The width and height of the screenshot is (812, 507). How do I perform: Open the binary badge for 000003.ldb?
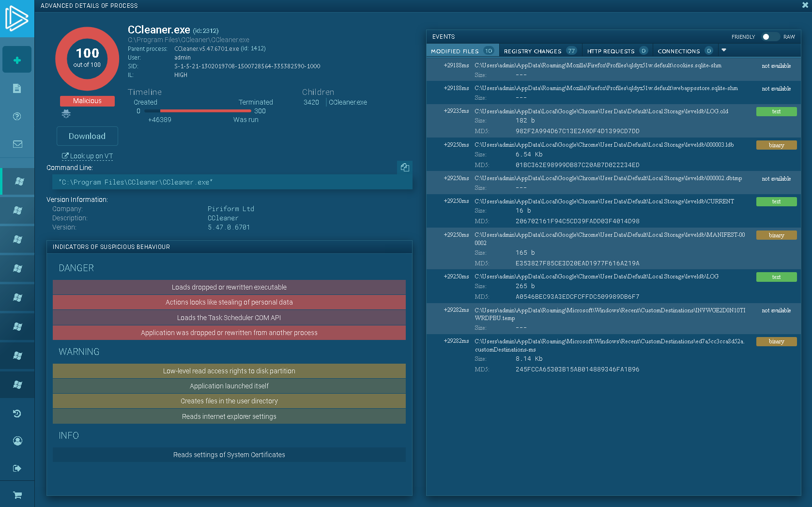(x=776, y=145)
